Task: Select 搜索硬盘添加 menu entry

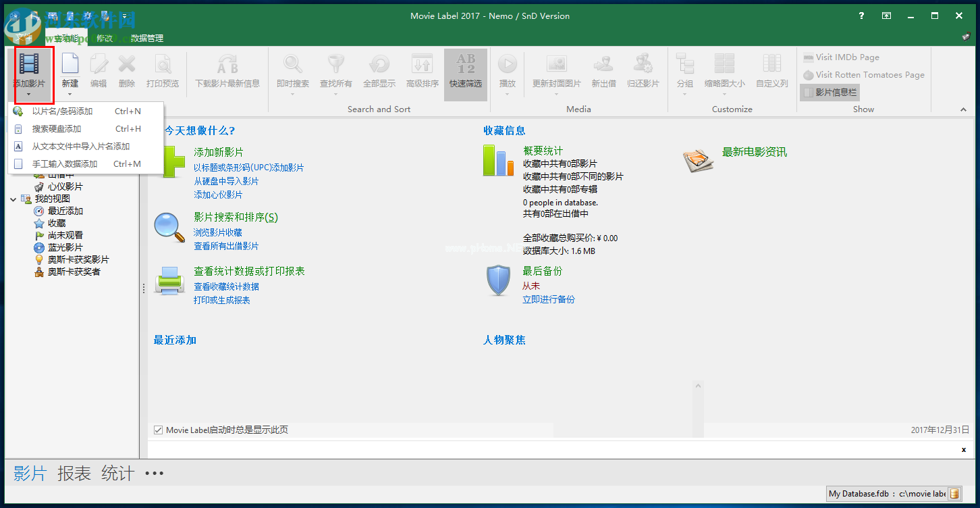Action: click(x=86, y=129)
